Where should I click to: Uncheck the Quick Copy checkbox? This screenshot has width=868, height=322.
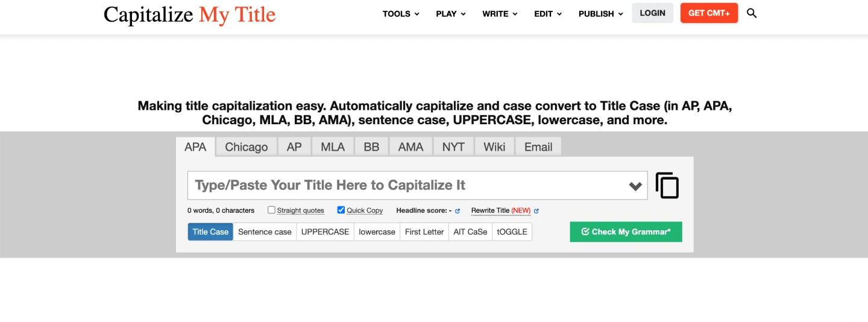click(x=341, y=210)
